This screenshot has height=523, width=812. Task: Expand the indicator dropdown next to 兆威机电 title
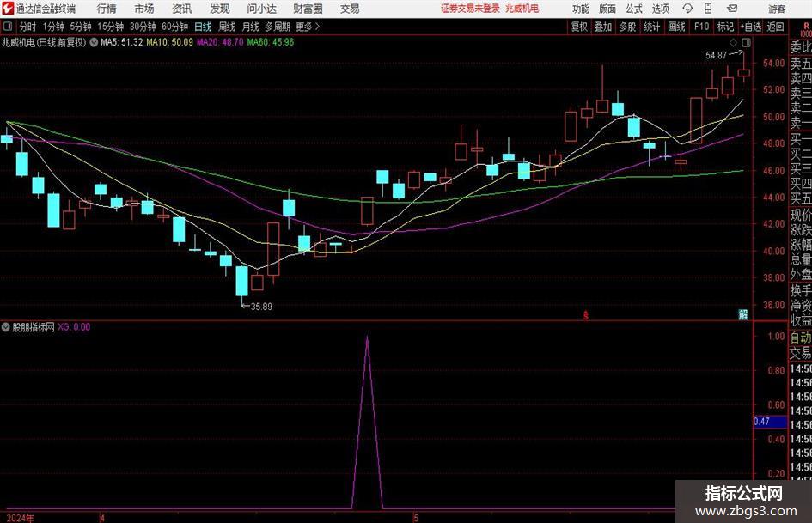pyautogui.click(x=94, y=42)
